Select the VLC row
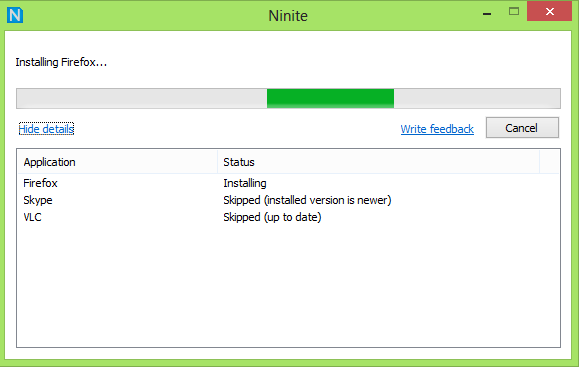579x367 pixels. click(x=288, y=217)
